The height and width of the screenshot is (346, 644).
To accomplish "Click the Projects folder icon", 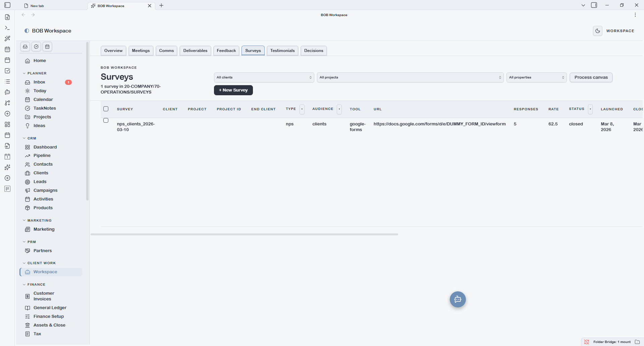I will point(28,117).
